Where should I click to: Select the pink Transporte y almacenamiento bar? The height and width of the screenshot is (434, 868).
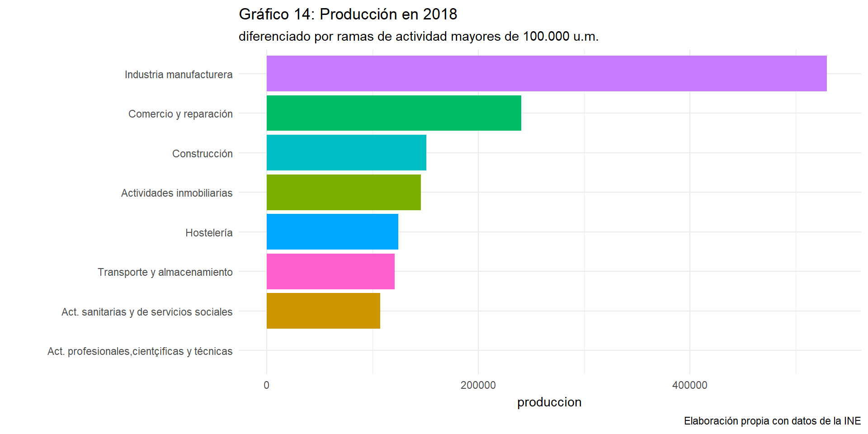(330, 271)
